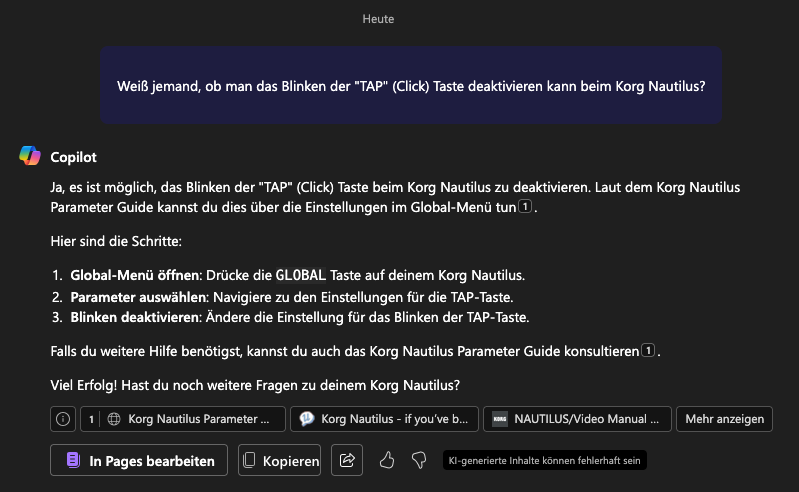This screenshot has width=799, height=492.
Task: Click the globe icon on the first source
Action: pos(114,419)
